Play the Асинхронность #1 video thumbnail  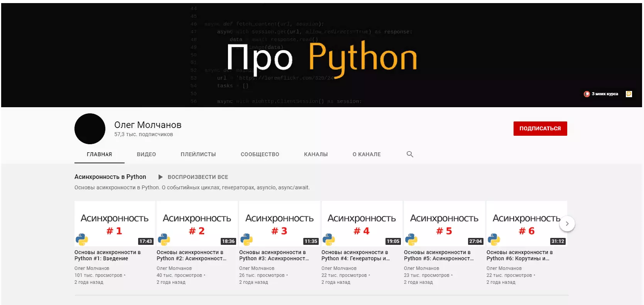pyautogui.click(x=115, y=224)
